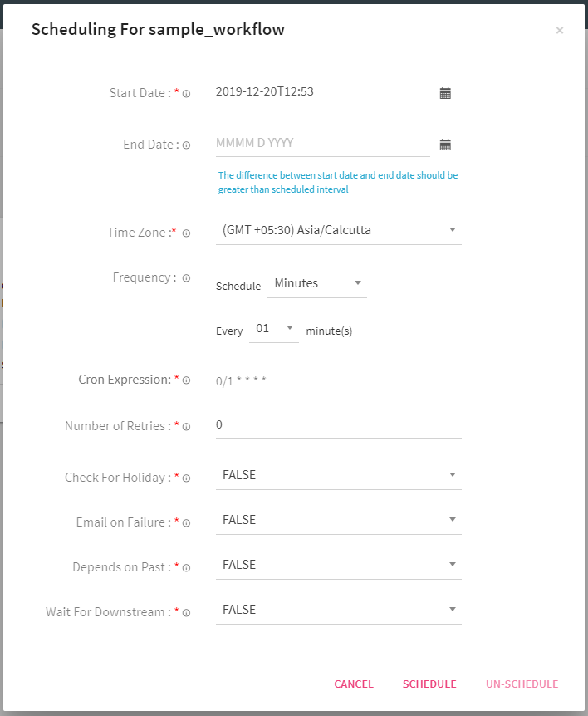This screenshot has width=588, height=716.
Task: Open the Every 01 minute(s) dropdown
Action: point(274,329)
